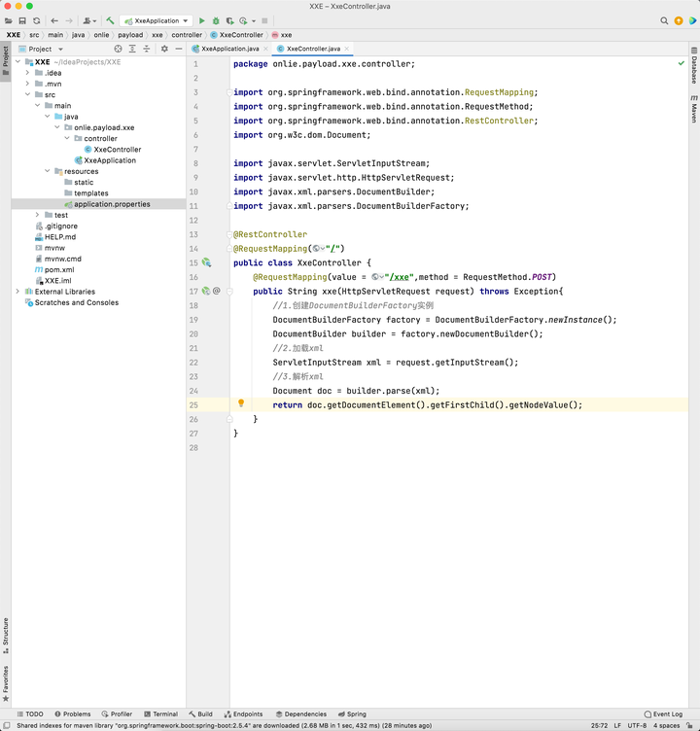
Task: Click the Reload from disk icon
Action: point(36,20)
